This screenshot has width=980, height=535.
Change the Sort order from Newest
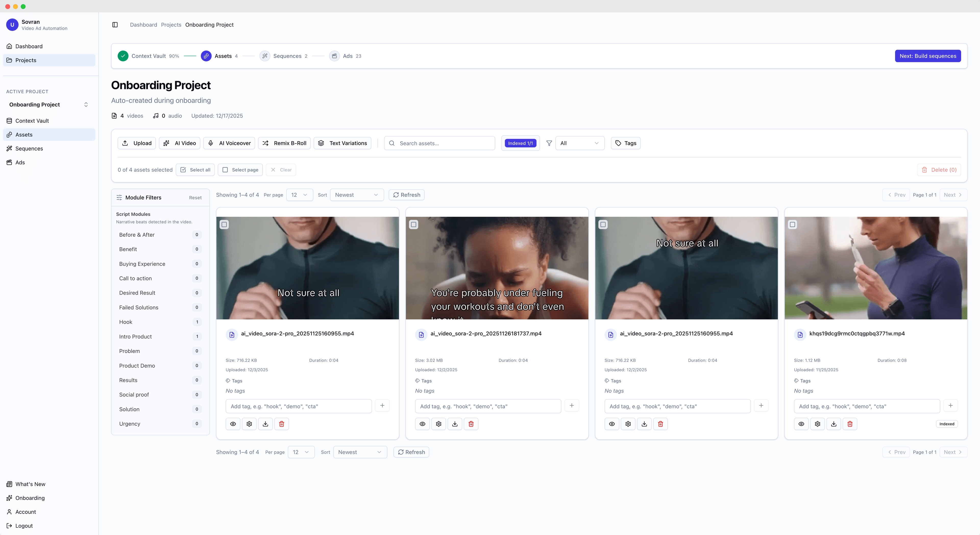pos(356,195)
